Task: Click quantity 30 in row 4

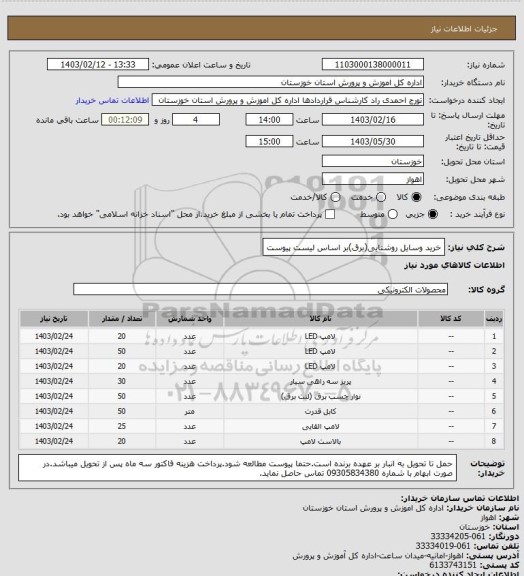Action: [x=122, y=381]
